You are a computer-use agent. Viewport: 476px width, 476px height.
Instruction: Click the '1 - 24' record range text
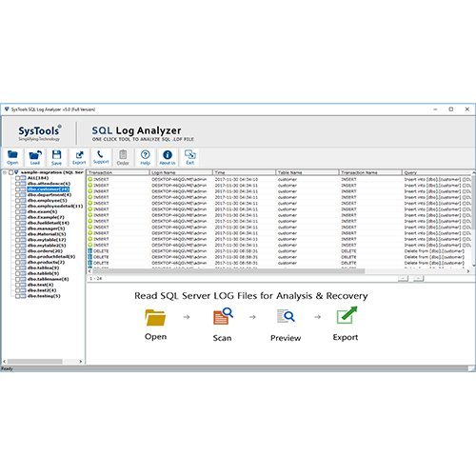coord(96,278)
